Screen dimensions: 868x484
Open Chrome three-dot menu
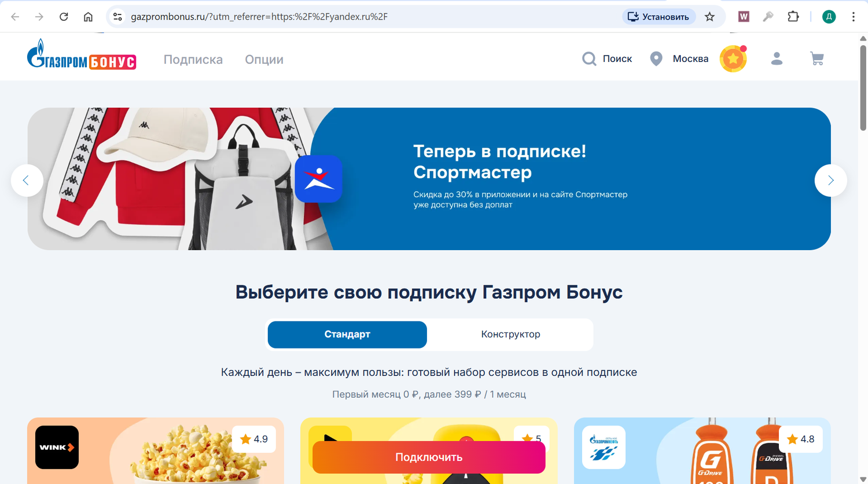[x=854, y=17]
